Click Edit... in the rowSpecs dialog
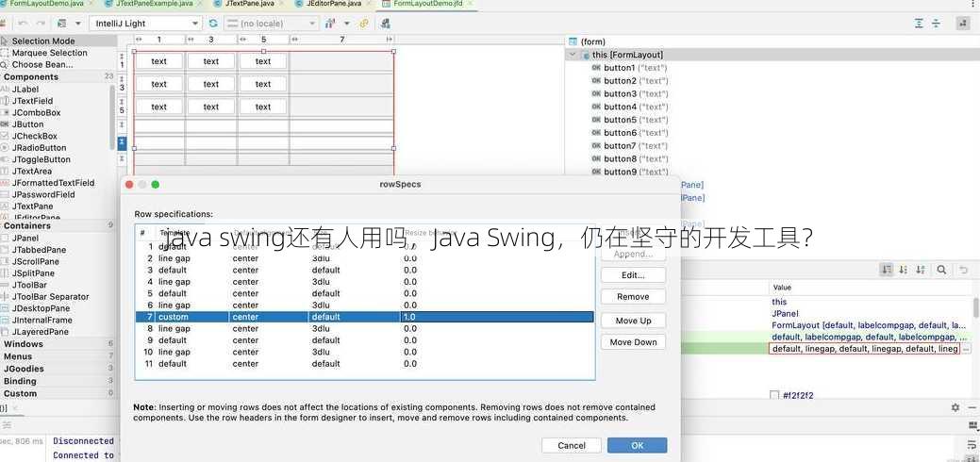The height and width of the screenshot is (462, 980). tap(633, 275)
